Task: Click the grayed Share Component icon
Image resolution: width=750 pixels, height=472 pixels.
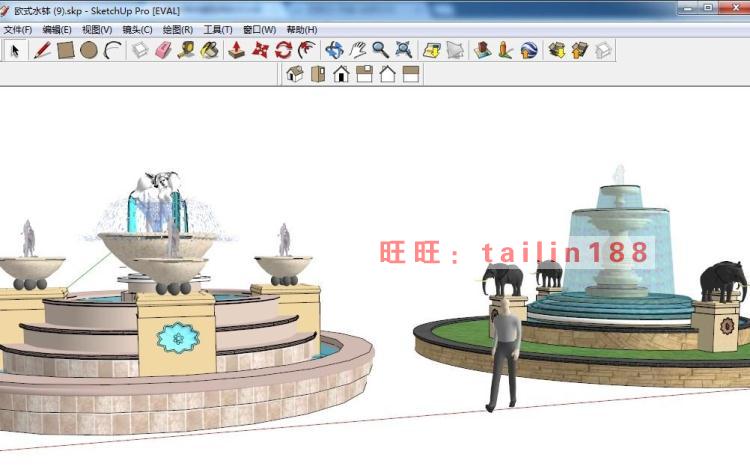Action: click(x=603, y=50)
